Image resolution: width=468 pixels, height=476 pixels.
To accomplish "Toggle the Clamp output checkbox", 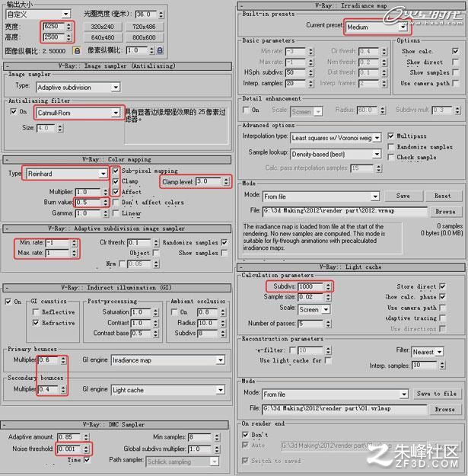I will point(115,181).
